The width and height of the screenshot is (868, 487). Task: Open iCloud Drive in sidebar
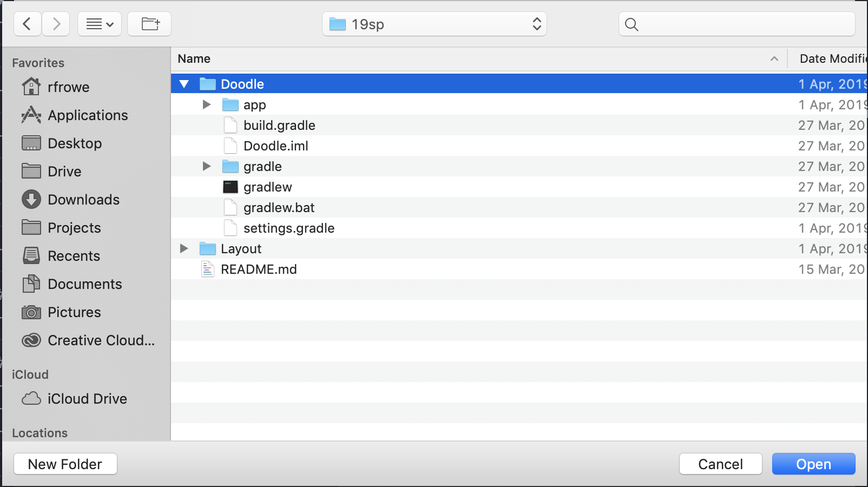[x=87, y=399]
